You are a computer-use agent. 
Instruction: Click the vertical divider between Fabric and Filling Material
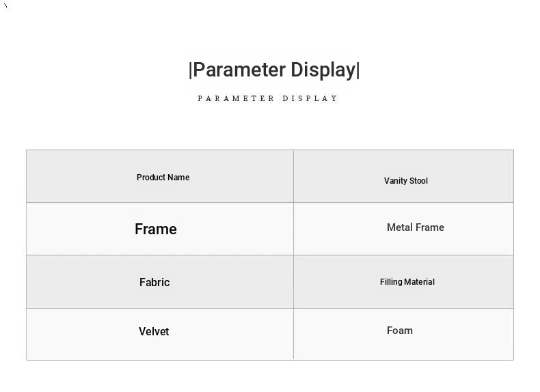click(294, 281)
